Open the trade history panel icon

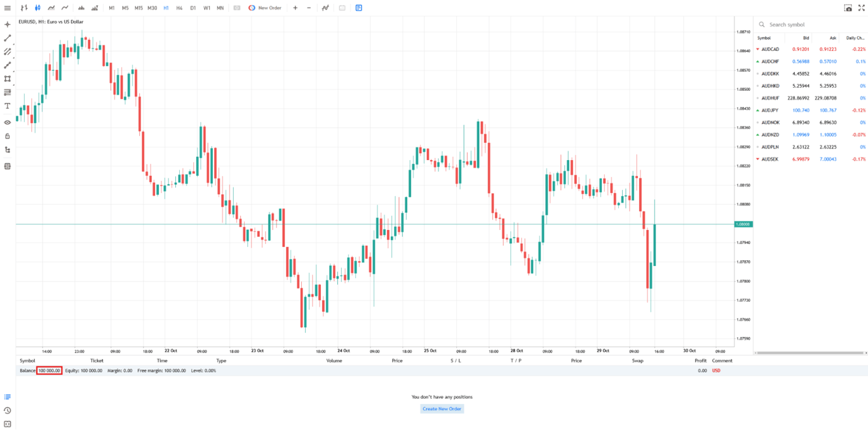coord(7,412)
